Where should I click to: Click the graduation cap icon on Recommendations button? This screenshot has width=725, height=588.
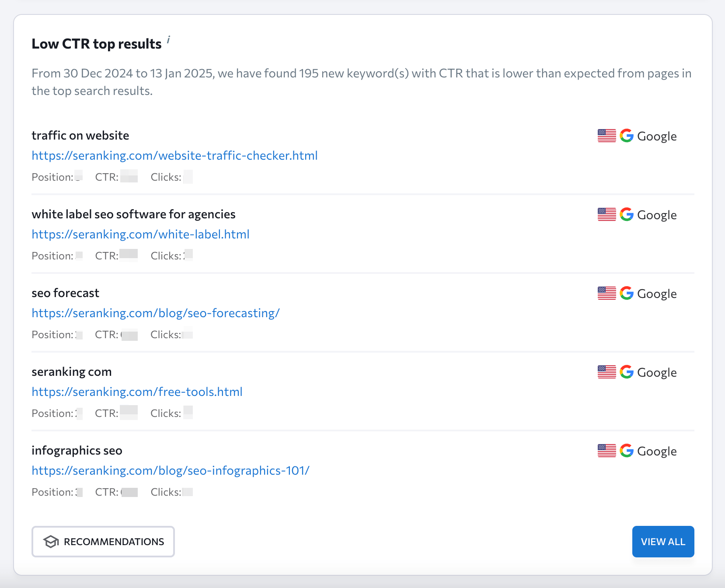[51, 542]
